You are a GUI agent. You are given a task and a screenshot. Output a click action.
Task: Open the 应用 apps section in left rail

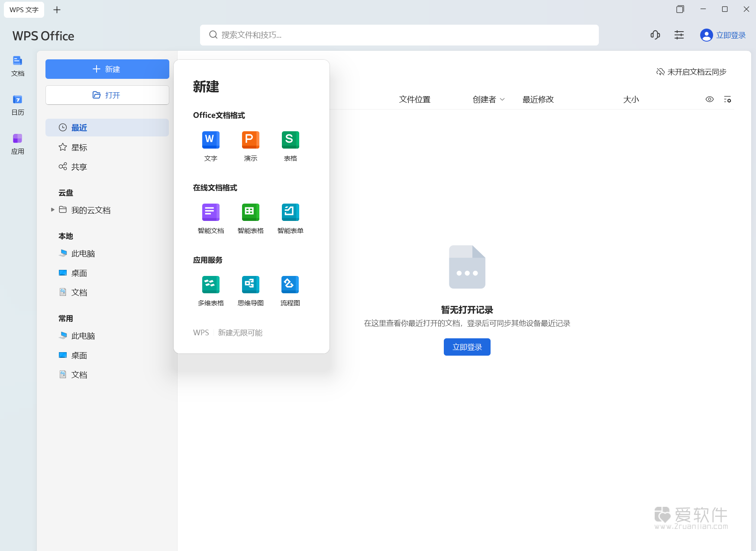pyautogui.click(x=18, y=144)
